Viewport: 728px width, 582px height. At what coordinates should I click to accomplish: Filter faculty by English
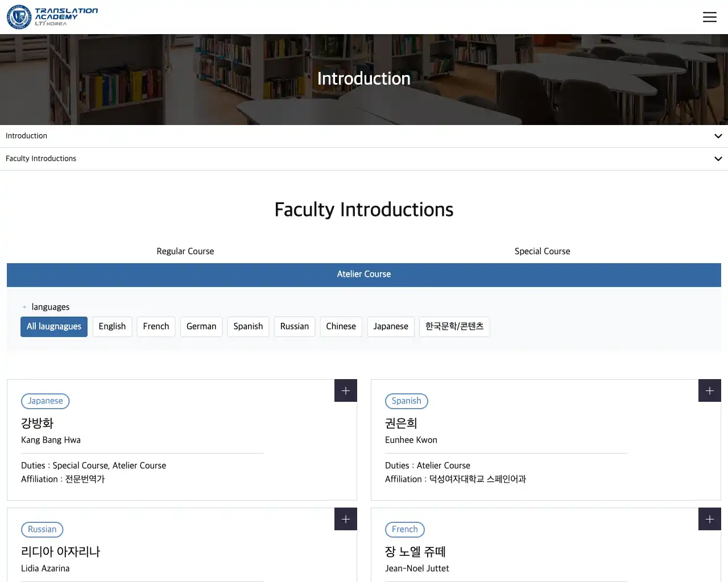click(112, 326)
